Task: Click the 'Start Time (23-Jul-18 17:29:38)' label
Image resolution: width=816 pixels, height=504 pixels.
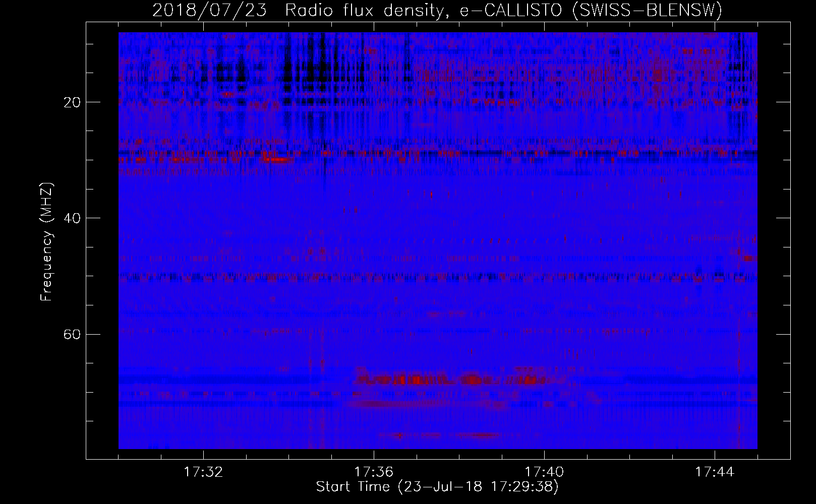Action: (437, 487)
